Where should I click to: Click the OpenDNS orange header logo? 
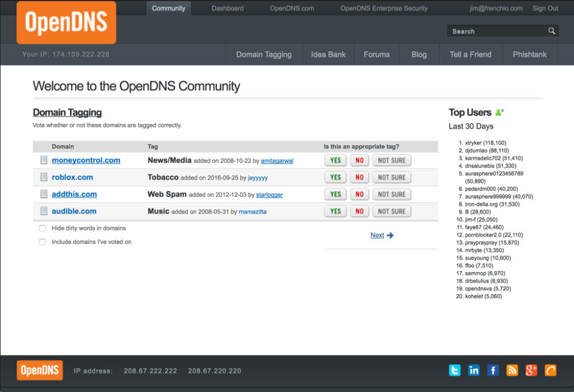(x=66, y=23)
